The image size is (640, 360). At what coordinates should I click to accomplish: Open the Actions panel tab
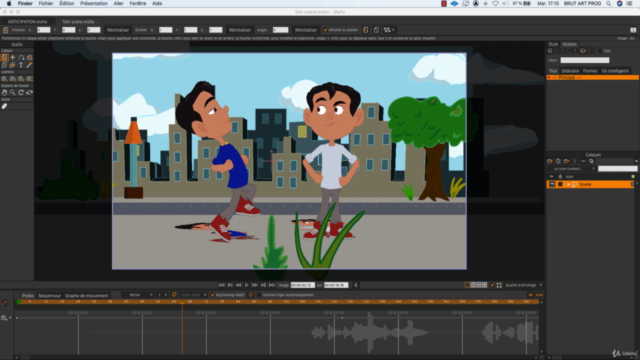(569, 44)
